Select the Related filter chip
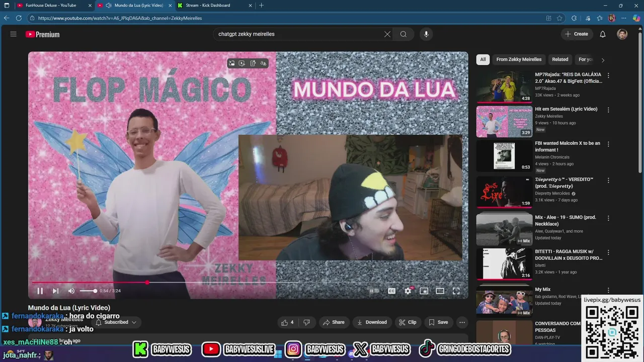The height and width of the screenshot is (362, 644). (560, 59)
